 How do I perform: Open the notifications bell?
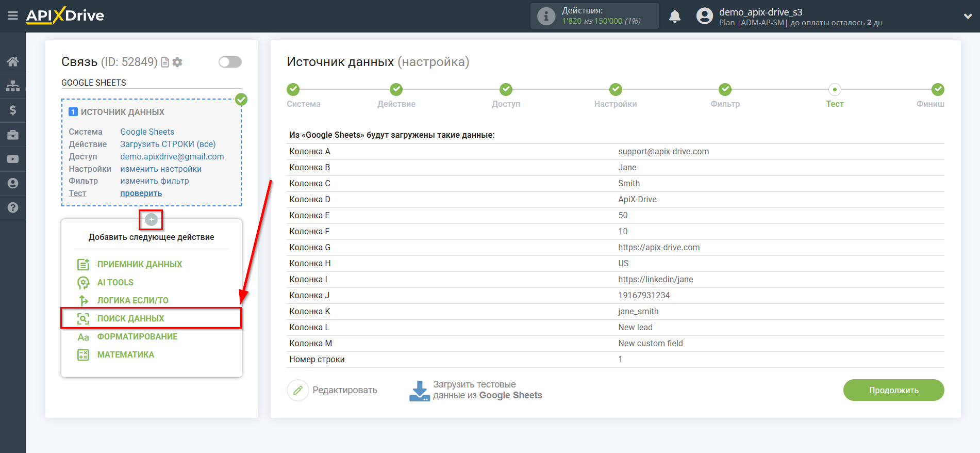(x=675, y=16)
